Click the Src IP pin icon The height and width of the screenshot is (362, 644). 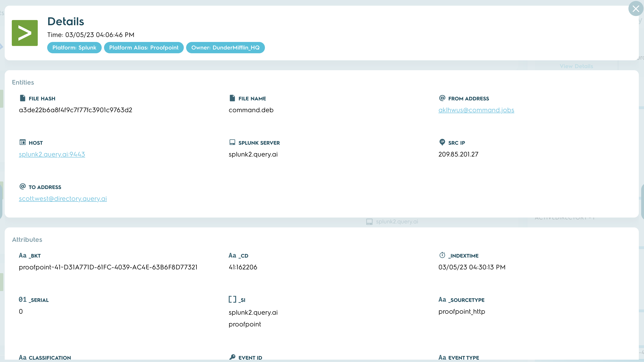(x=442, y=142)
